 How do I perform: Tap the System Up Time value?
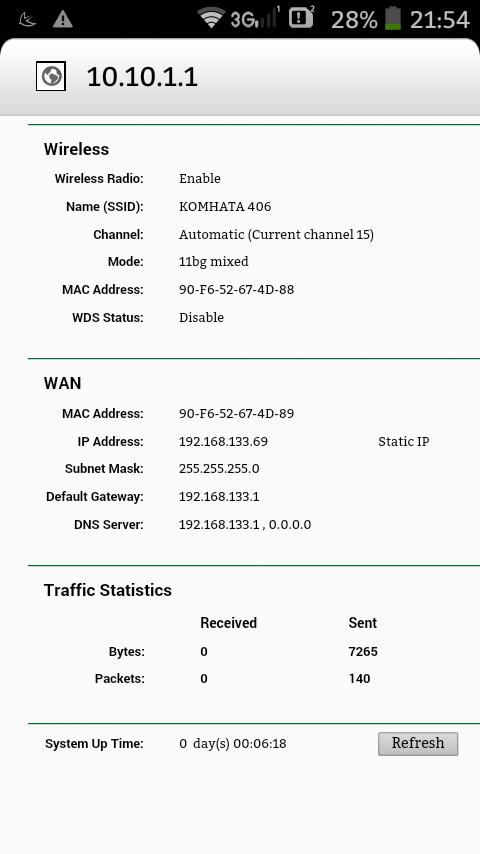tap(233, 744)
